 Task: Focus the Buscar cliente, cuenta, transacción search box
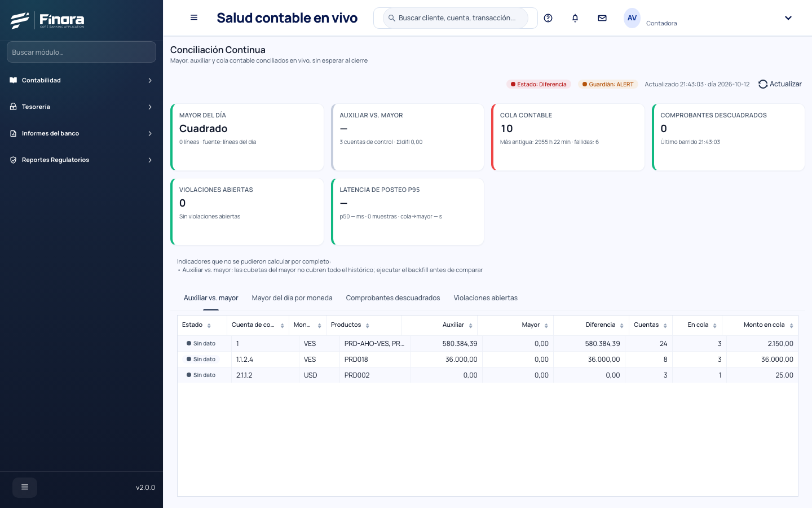coord(456,18)
